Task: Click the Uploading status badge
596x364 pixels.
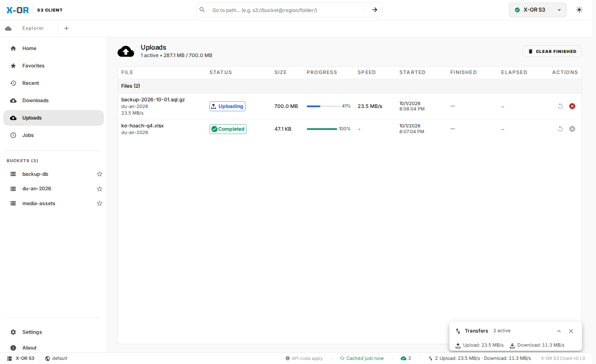Action: pyautogui.click(x=227, y=106)
